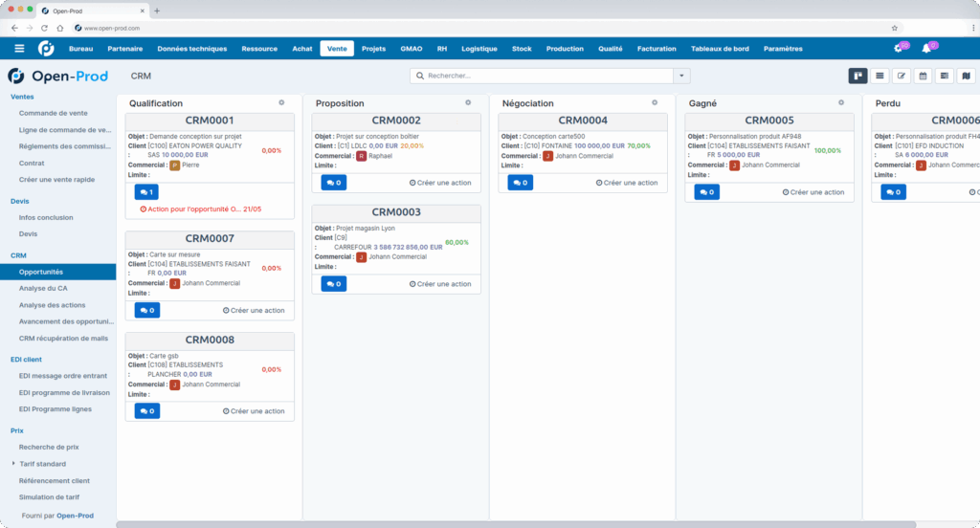Viewport: 980px width, 528px height.
Task: Click Open-Prod logo icon in navbar
Action: tap(46, 48)
